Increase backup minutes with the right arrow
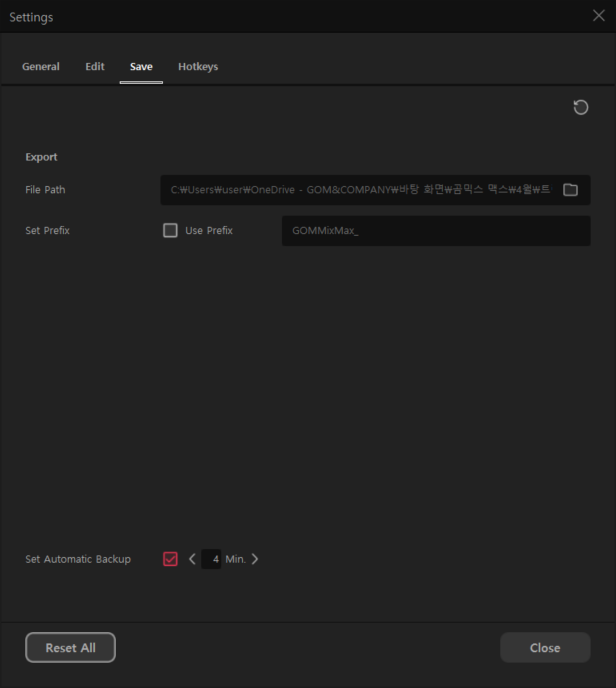This screenshot has width=616, height=688. pyautogui.click(x=255, y=559)
